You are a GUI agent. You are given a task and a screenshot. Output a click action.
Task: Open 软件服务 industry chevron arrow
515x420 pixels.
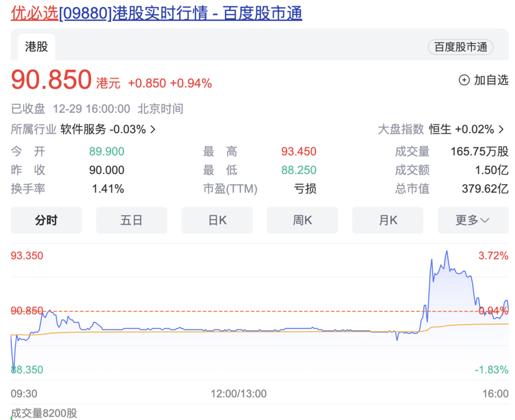(153, 129)
